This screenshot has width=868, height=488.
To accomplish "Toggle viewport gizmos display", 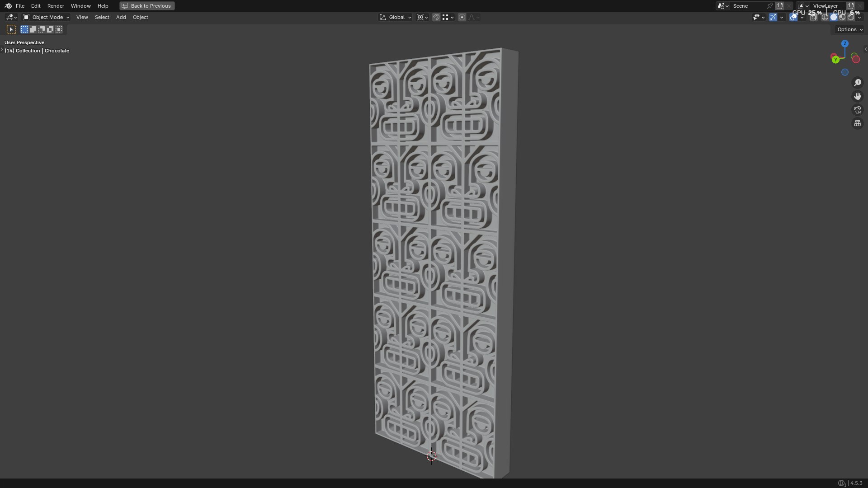I will pyautogui.click(x=773, y=17).
